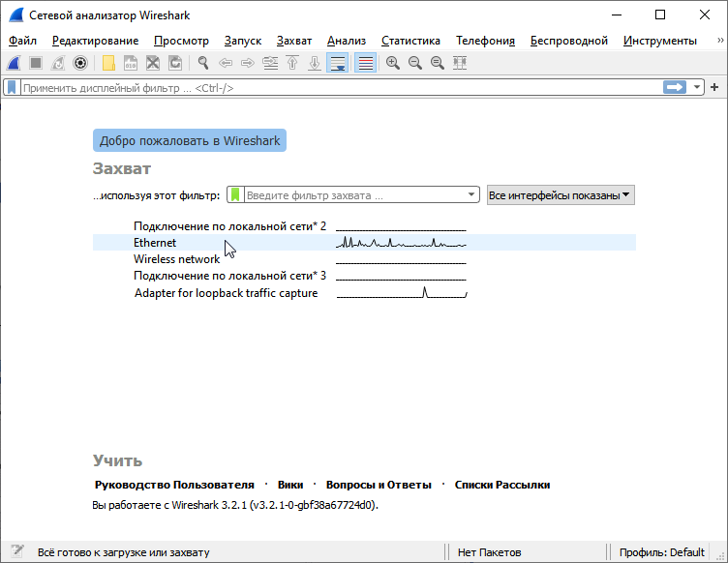Select the Wireless network interface

177,259
